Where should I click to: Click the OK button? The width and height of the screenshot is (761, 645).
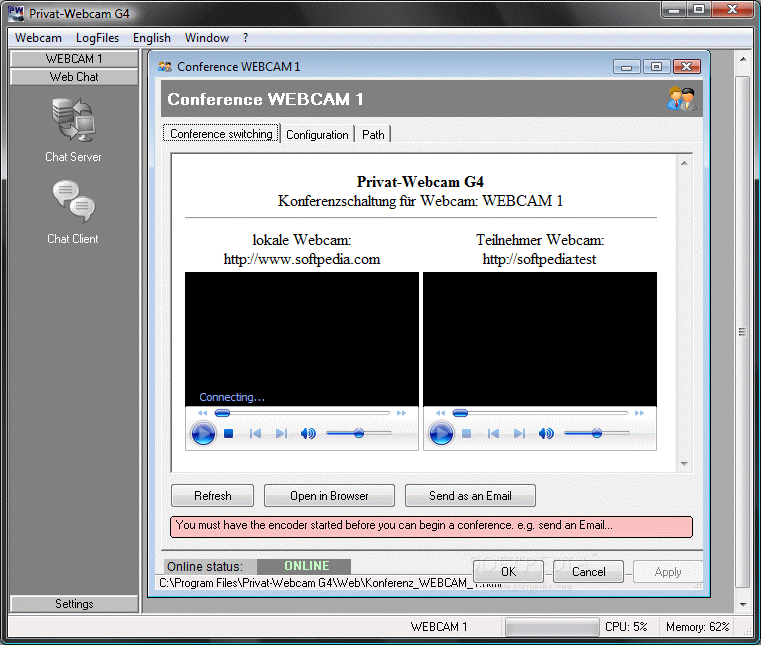pyautogui.click(x=508, y=572)
